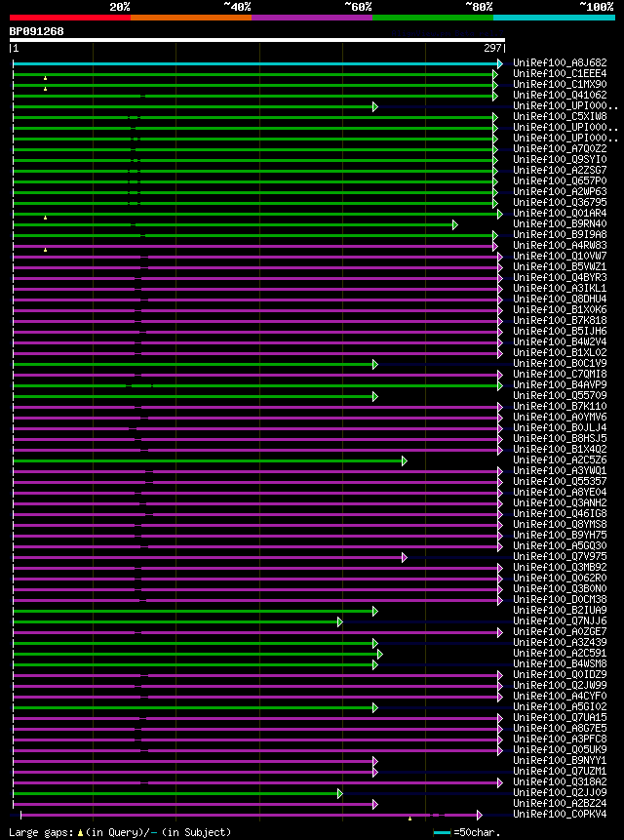Screen dimensions: 624x840
Task: Click the arrowhead ending the Q7V975 alignment
Action: pyautogui.click(x=405, y=557)
